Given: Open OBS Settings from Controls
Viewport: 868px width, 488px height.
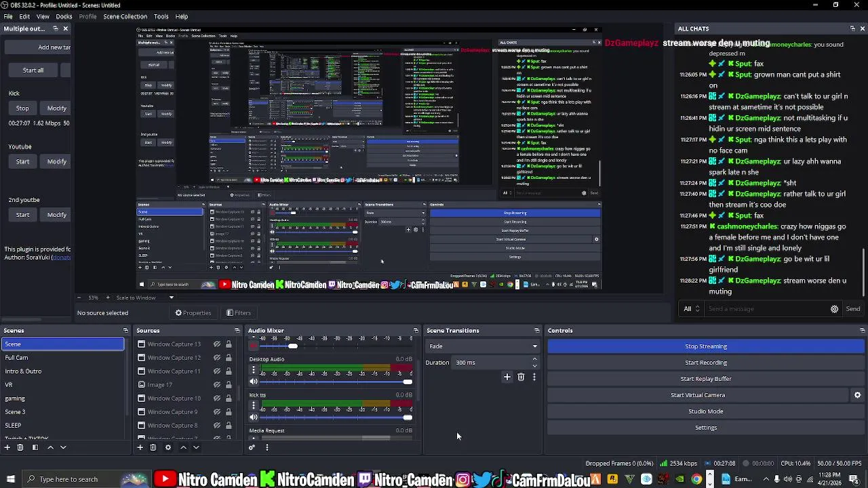Looking at the screenshot, I should point(705,428).
